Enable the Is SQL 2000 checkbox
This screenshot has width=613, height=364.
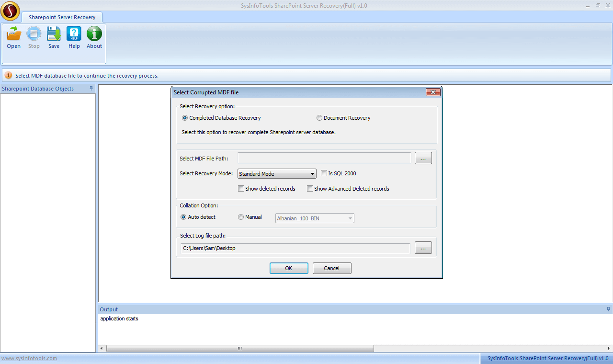324,173
